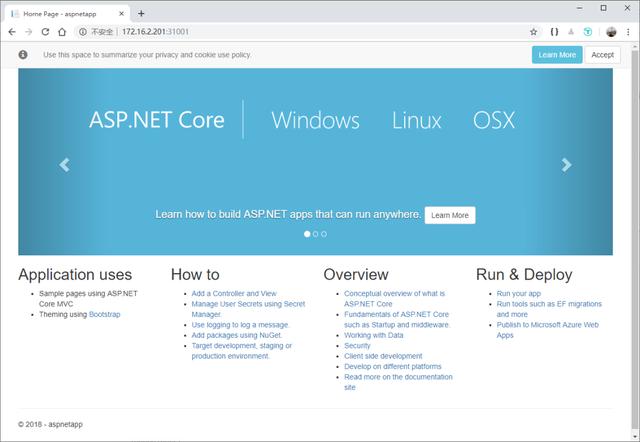
Task: Open Manage User Secrets link
Action: 248,309
